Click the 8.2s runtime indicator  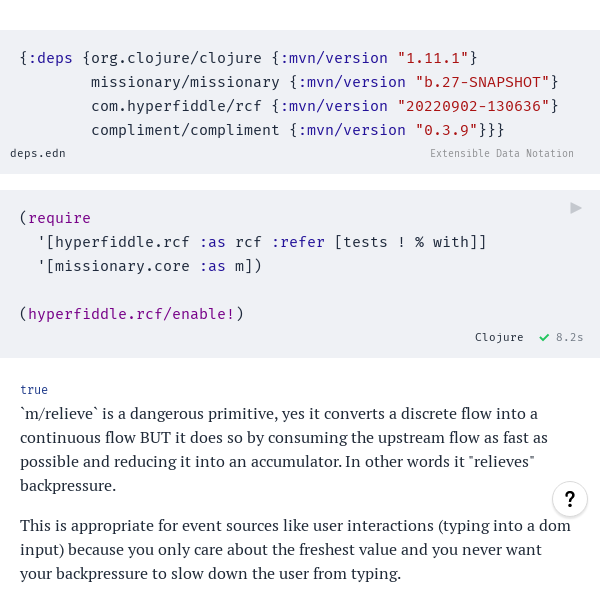(x=569, y=337)
